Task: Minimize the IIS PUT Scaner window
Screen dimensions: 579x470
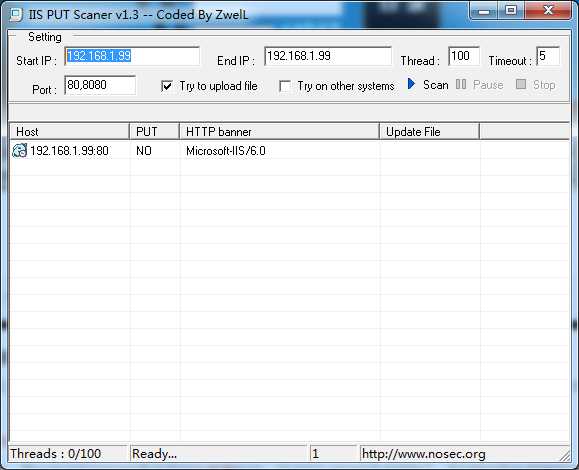Action: (x=484, y=11)
